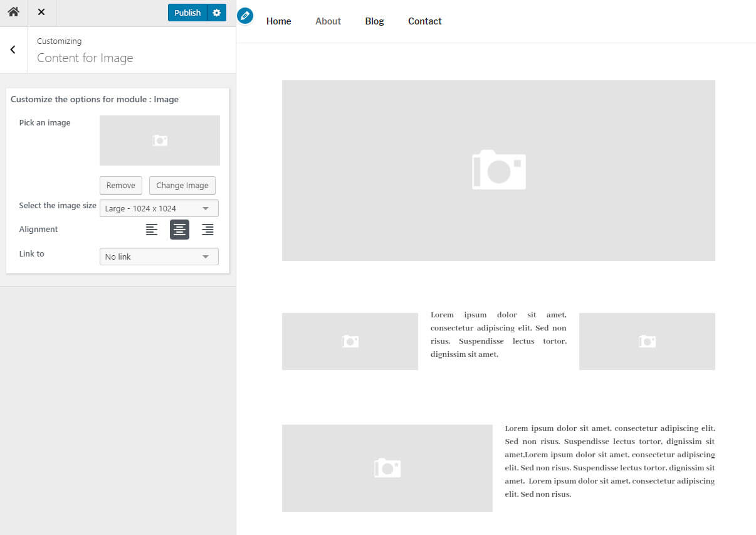Image resolution: width=756 pixels, height=535 pixels.
Task: Set image alignment to right
Action: (207, 230)
